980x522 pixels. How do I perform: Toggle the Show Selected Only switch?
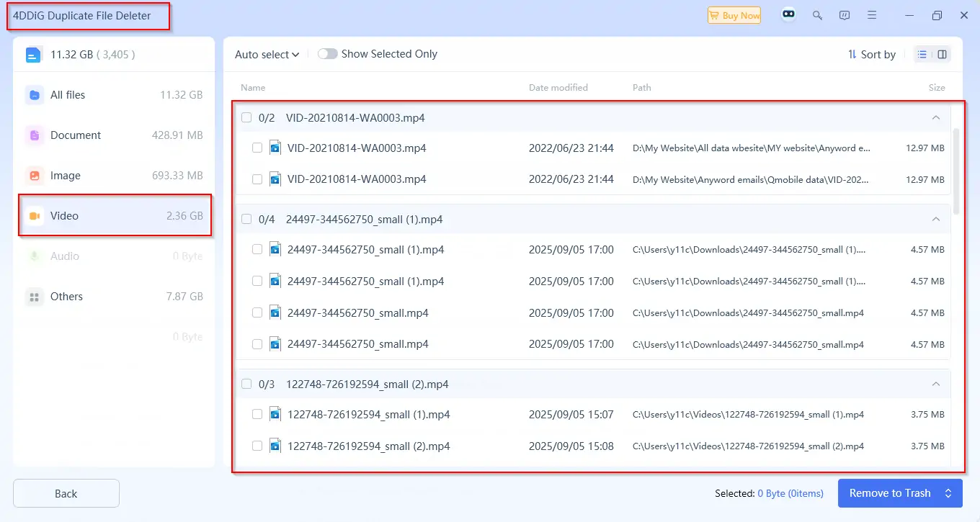click(x=328, y=54)
